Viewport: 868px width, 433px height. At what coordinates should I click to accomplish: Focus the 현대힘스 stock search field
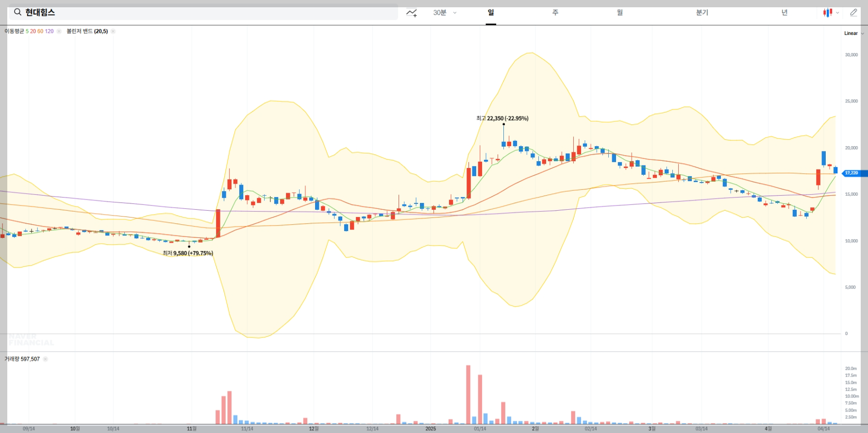pyautogui.click(x=203, y=12)
